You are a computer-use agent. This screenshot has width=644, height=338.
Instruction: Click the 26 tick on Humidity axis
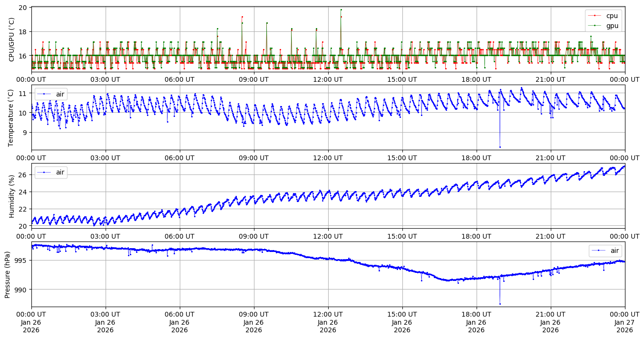pos(24,175)
